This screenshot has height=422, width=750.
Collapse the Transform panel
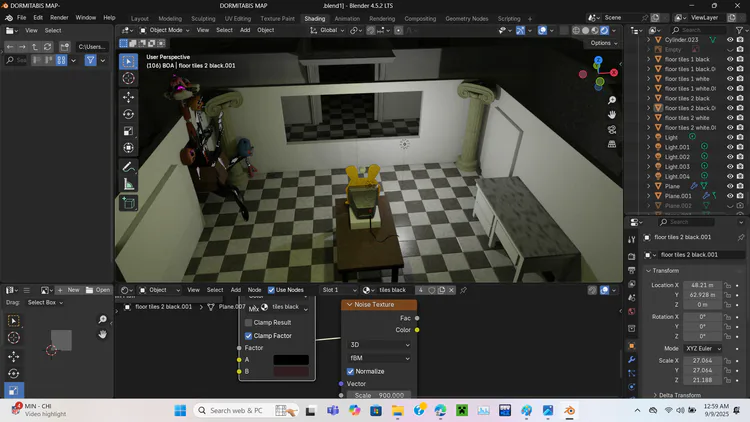(662, 270)
